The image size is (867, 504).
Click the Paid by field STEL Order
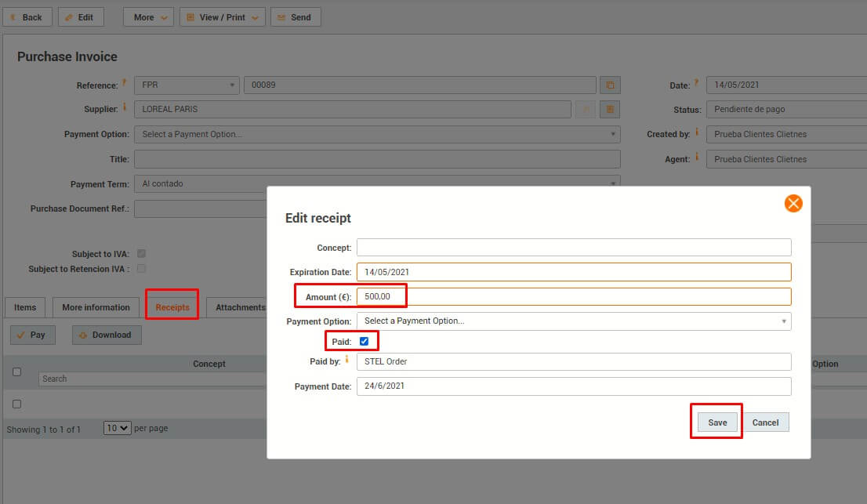coord(574,361)
